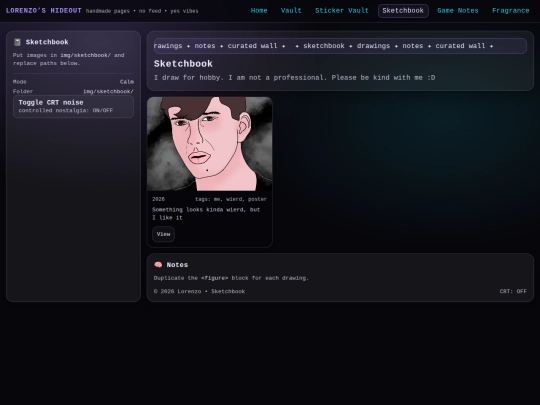
Task: Click the "Duplicate the <figure> block" note
Action: 231,278
